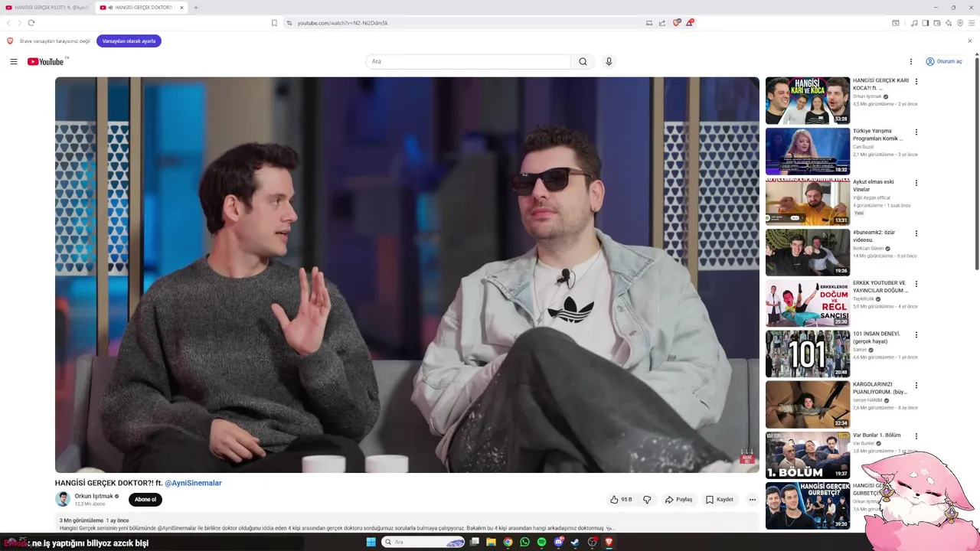Screen dimensions: 980x551
Task: Open WhatsApp from the taskbar
Action: click(x=524, y=542)
